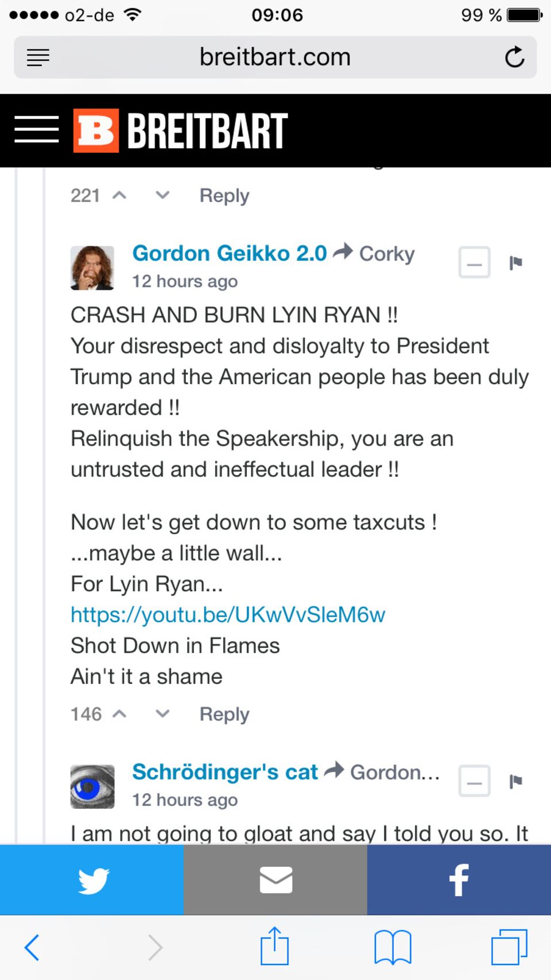Upvote the comment with 146 votes
551x980 pixels.
pyautogui.click(x=119, y=714)
